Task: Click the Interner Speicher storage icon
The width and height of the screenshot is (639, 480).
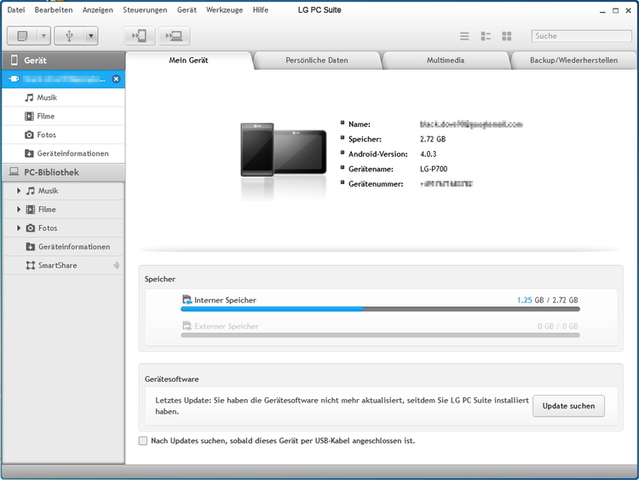Action: point(187,300)
